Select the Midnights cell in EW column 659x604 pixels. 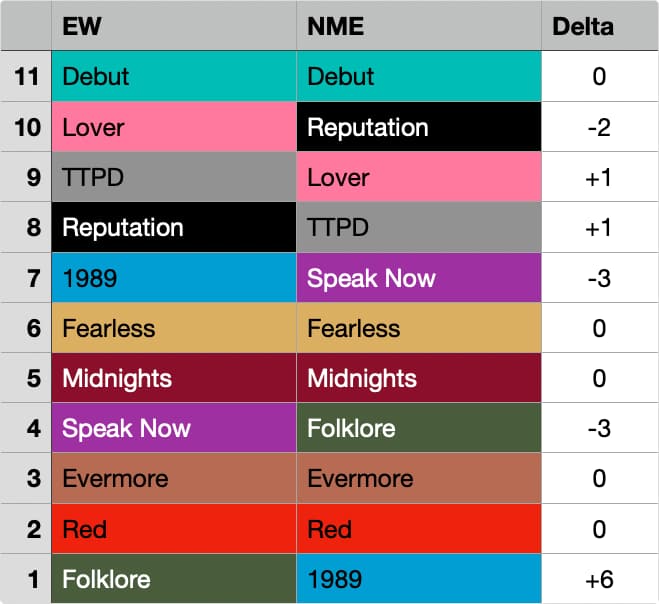click(x=173, y=378)
